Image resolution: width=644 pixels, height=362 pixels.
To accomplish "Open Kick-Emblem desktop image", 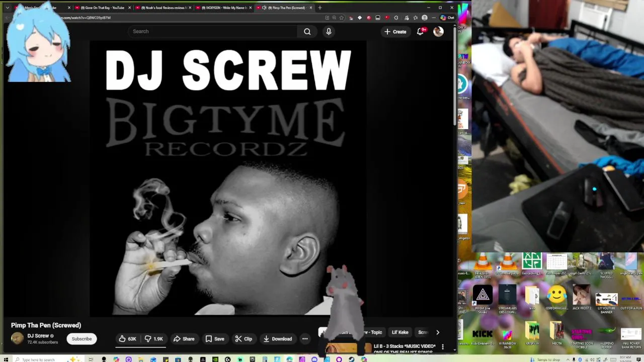I will pos(482,338).
